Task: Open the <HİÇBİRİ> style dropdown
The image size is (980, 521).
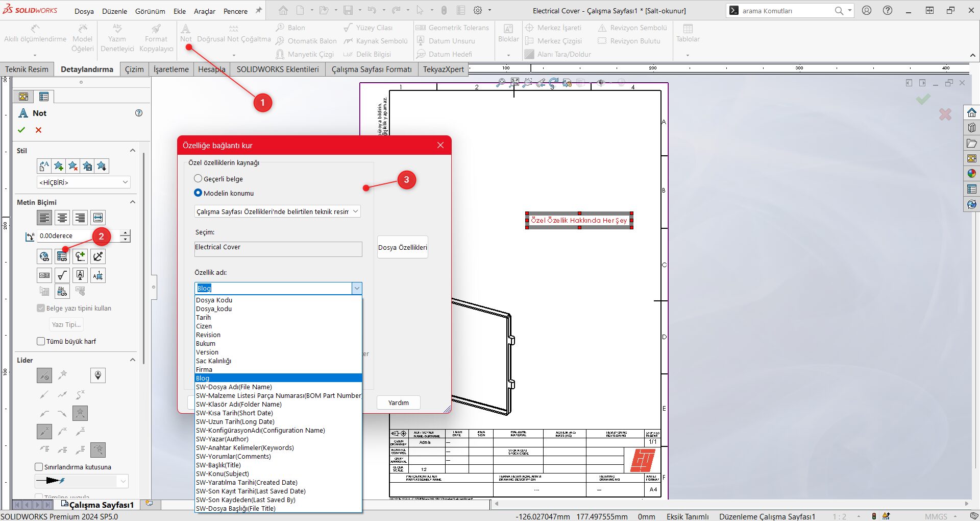Action: pos(84,182)
